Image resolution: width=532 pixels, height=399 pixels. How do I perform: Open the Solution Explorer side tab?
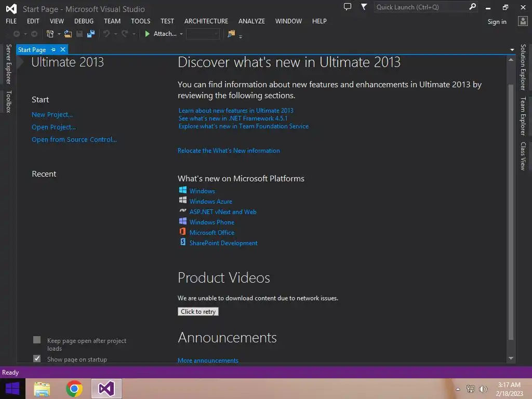pos(523,67)
